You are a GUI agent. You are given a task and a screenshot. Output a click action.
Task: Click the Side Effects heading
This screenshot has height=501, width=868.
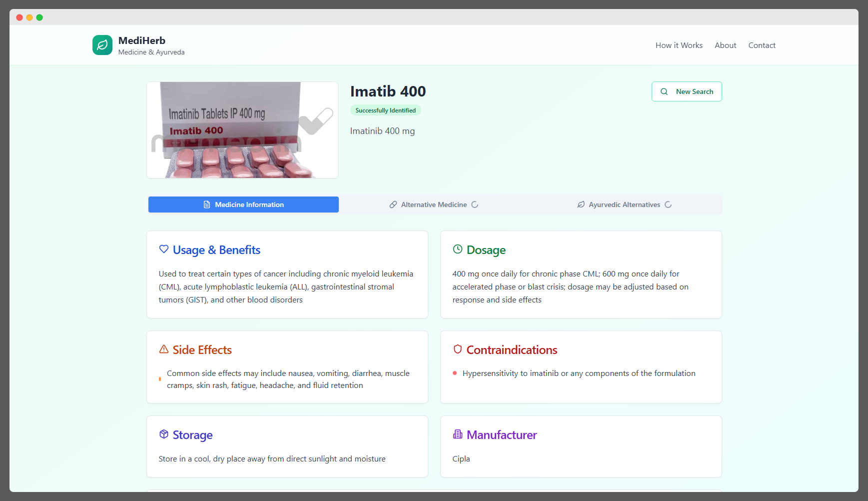(202, 350)
